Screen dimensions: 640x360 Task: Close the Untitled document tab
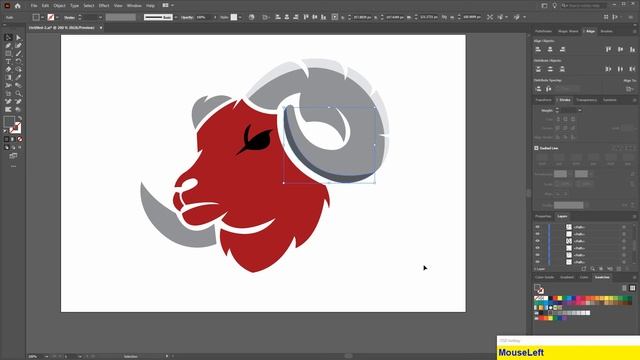pyautogui.click(x=101, y=28)
